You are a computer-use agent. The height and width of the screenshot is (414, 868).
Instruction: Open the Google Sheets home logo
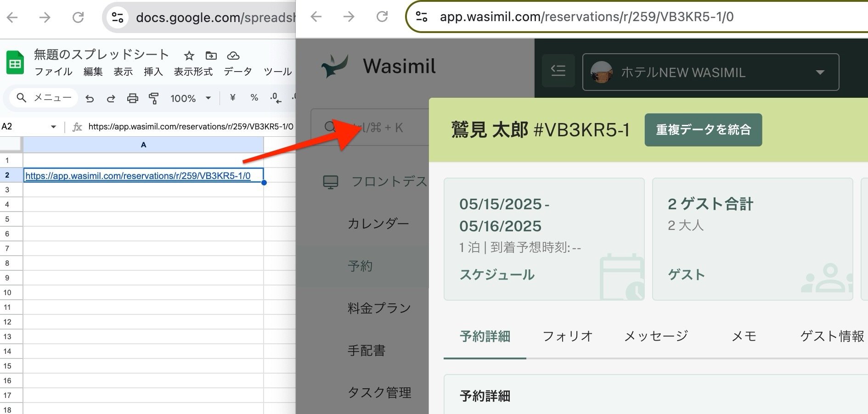click(x=15, y=63)
